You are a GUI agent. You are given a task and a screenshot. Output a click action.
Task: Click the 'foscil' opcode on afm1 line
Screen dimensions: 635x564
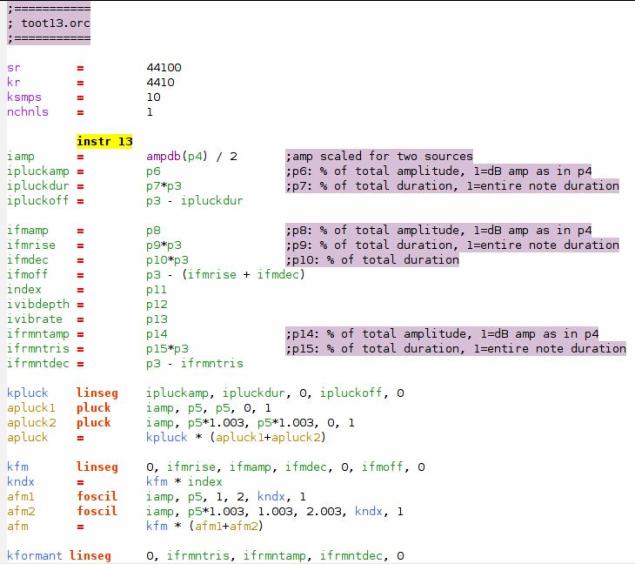[97, 497]
